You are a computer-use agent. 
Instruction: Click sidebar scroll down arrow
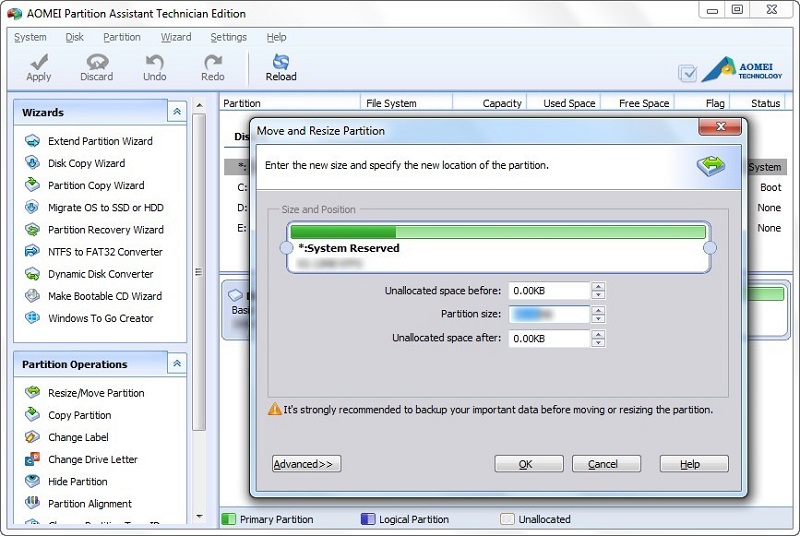(199, 517)
